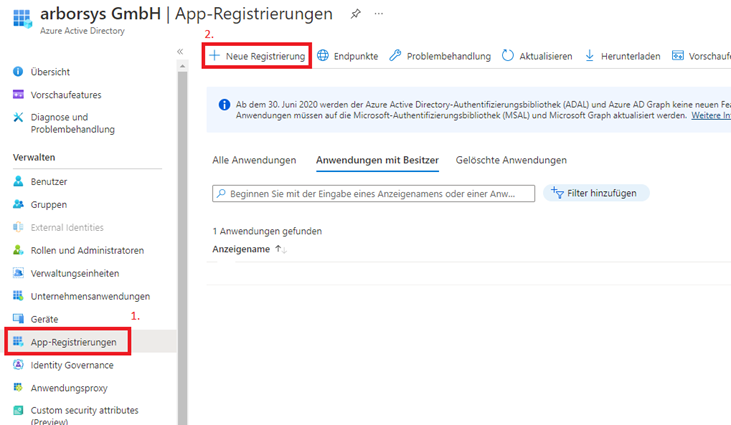This screenshot has width=731, height=425.
Task: Click the Filter hinzufügen button
Action: (x=596, y=193)
